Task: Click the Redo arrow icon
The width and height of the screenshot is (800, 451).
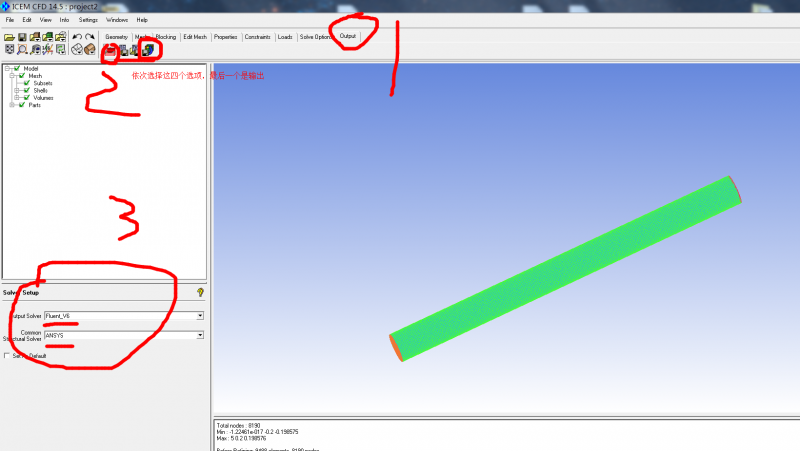Action: 90,37
